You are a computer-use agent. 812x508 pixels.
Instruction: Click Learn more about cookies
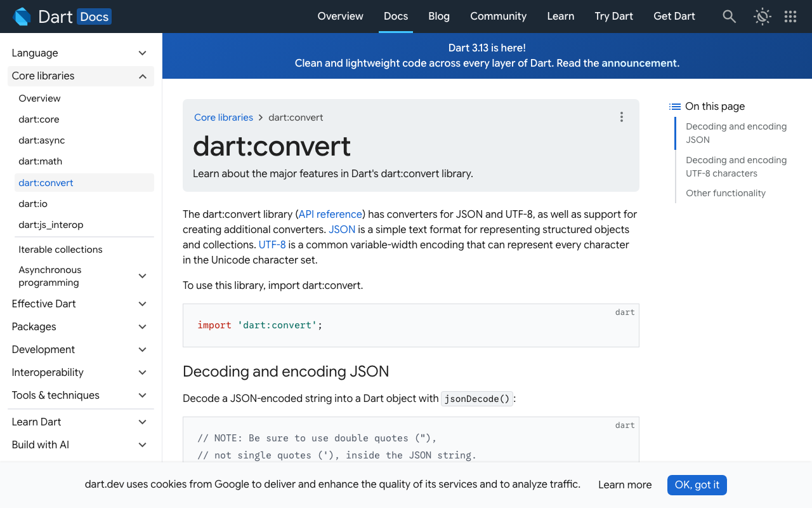click(625, 485)
